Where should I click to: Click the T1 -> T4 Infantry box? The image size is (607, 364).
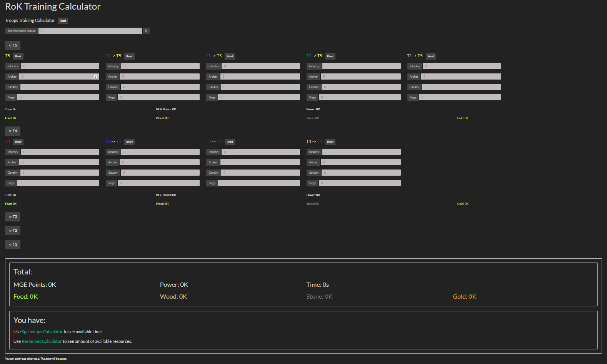tap(361, 152)
